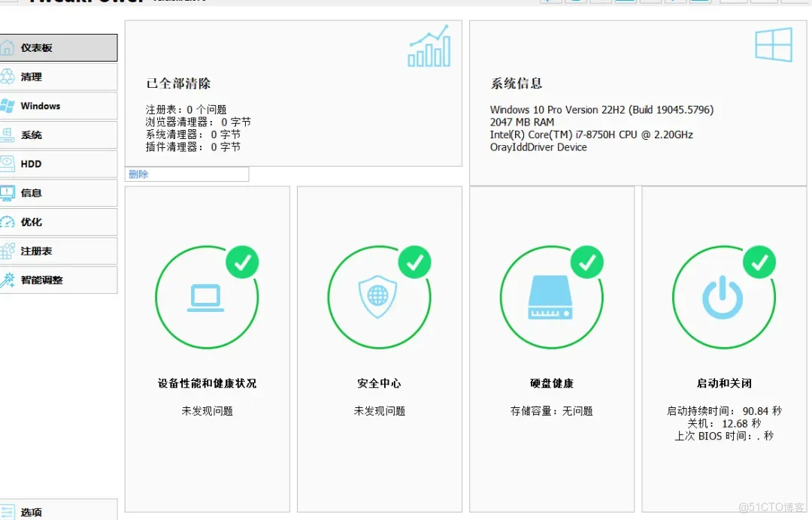The width and height of the screenshot is (812, 520).
Task: Click the bar chart icon on cleanup panel
Action: click(x=429, y=47)
